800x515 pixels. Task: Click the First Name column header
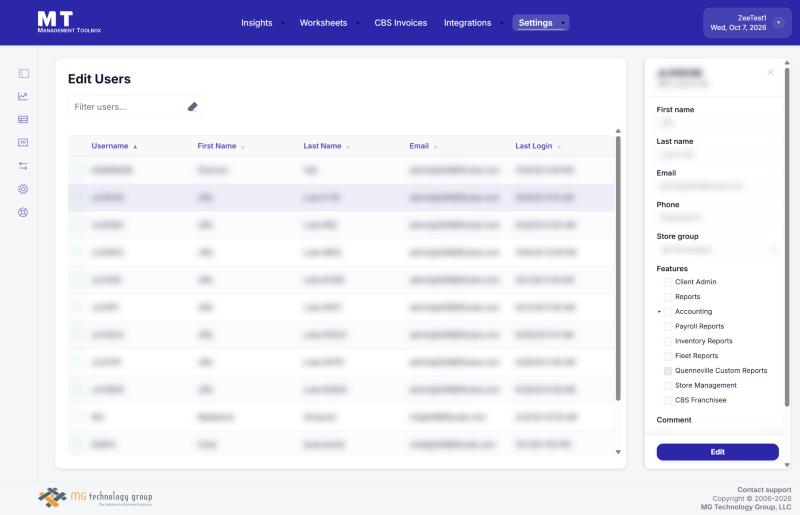tap(217, 146)
